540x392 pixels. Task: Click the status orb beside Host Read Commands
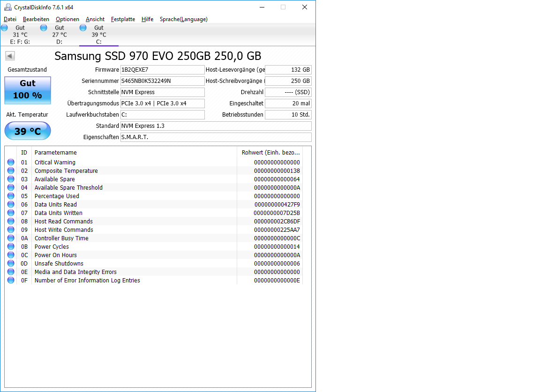point(11,222)
